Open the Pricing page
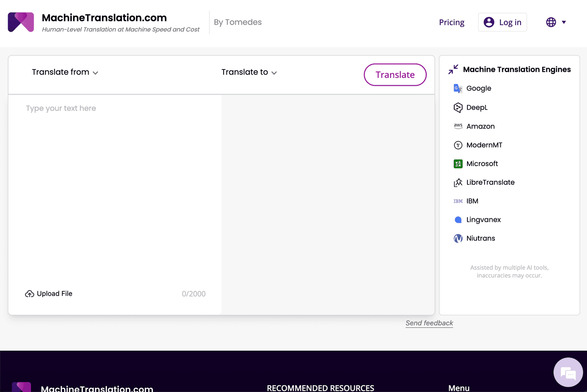Screen dimensions: 587x392 tap(452, 22)
